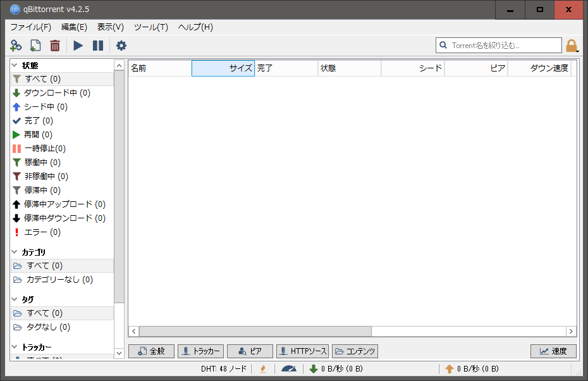
Task: Open the 表示(V) menu
Action: click(x=111, y=27)
